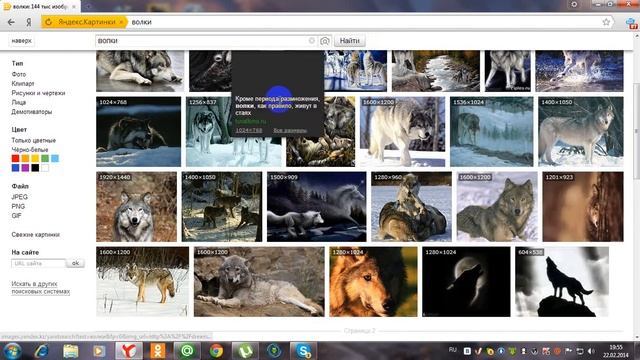Click the 'URL сайта' site input field
Viewport: 640px width, 360px height.
38,264
